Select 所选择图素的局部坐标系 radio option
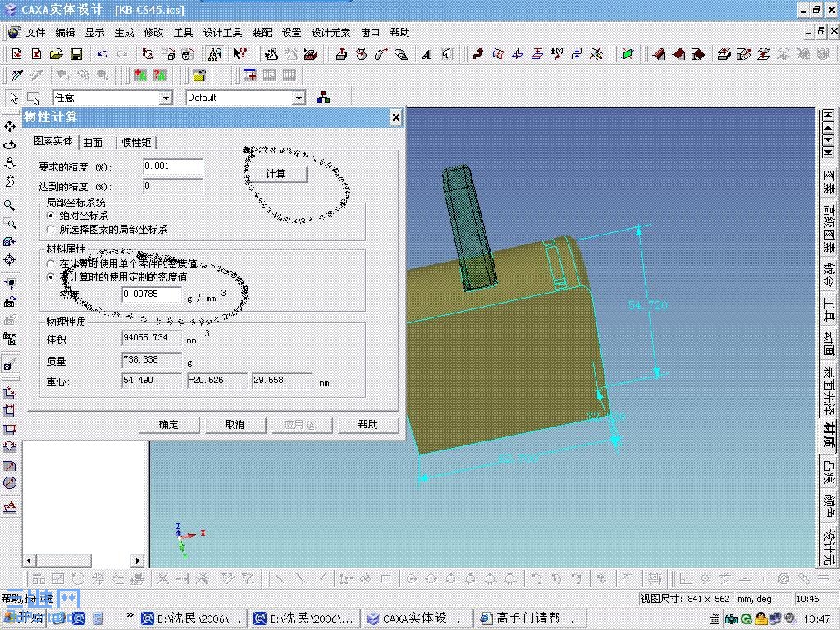The height and width of the screenshot is (630, 840). click(x=50, y=230)
